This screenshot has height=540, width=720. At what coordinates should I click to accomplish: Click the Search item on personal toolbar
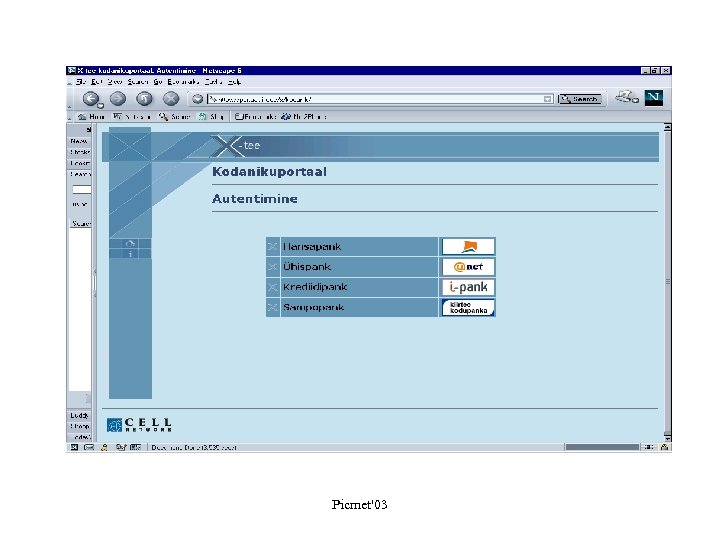(174, 117)
